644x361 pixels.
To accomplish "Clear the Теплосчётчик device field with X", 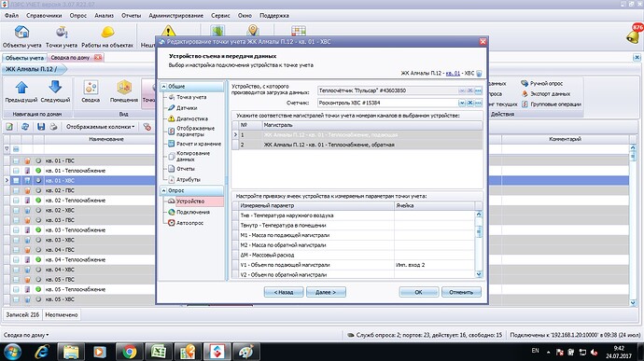I will (470, 90).
